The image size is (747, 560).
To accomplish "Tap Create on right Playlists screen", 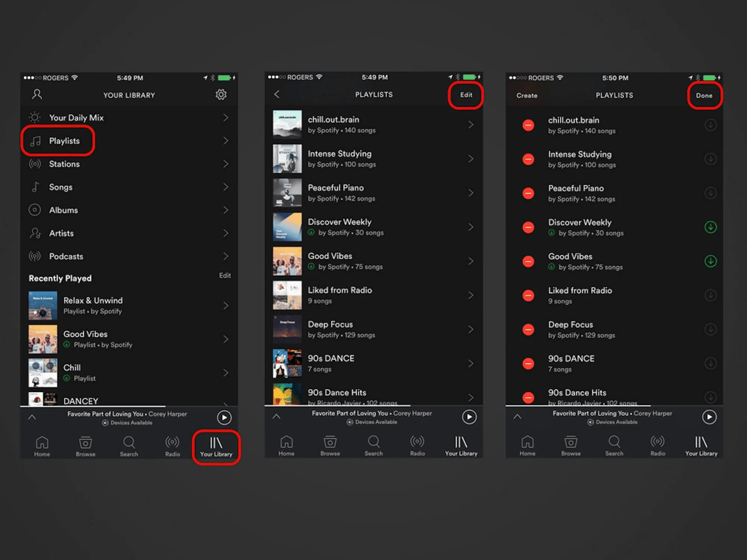I will click(527, 96).
